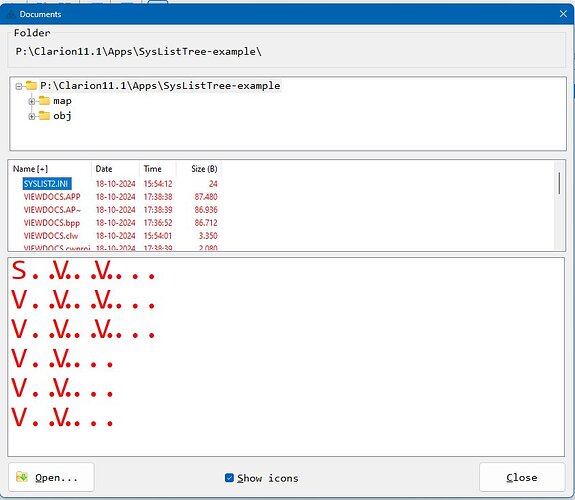This screenshot has height=500, width=575.
Task: Click the size value 3.350
Action: (208, 236)
